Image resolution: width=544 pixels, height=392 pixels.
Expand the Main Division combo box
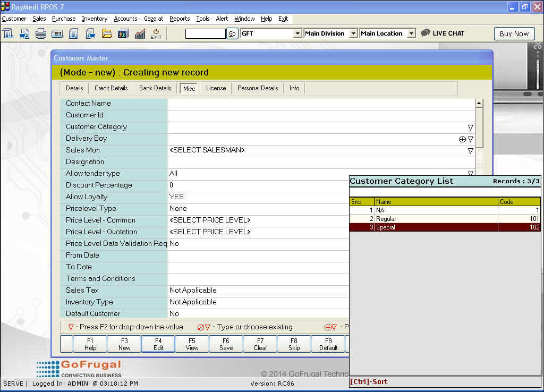click(x=353, y=33)
